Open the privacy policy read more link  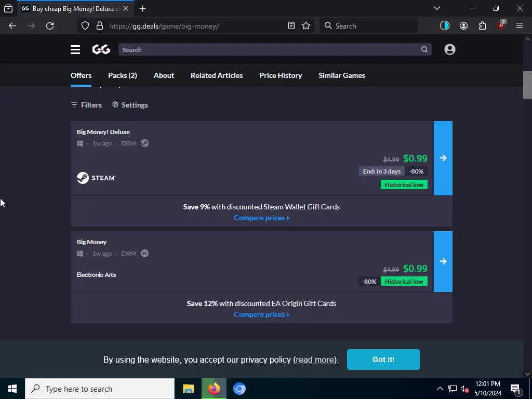[315, 360]
